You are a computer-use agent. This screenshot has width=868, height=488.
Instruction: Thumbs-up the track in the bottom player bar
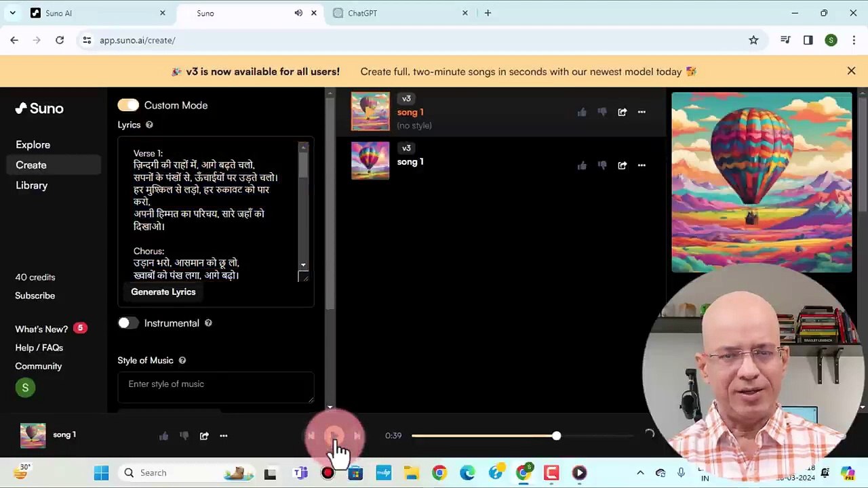click(x=163, y=436)
